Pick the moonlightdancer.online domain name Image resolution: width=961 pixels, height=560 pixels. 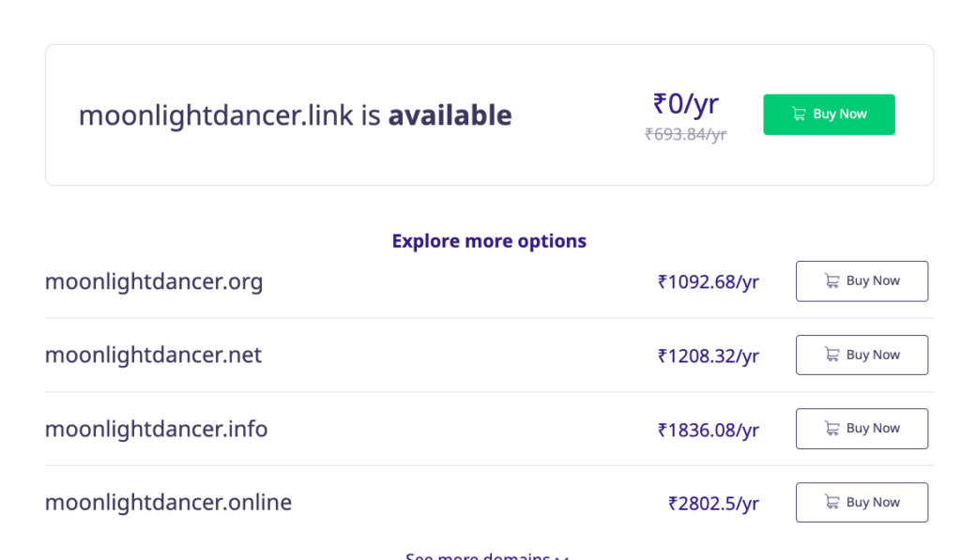168,503
